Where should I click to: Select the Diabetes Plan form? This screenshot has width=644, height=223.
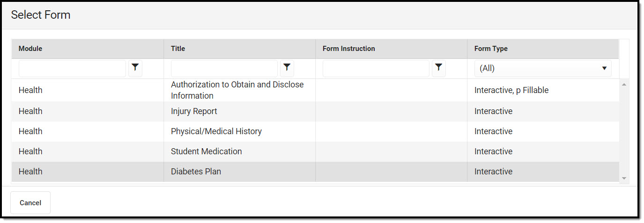pyautogui.click(x=196, y=172)
